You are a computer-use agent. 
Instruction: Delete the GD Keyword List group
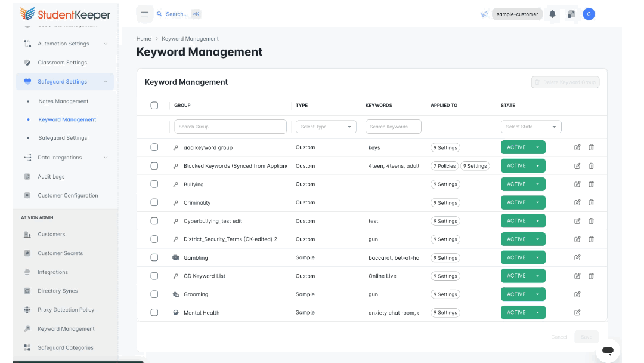tap(591, 276)
